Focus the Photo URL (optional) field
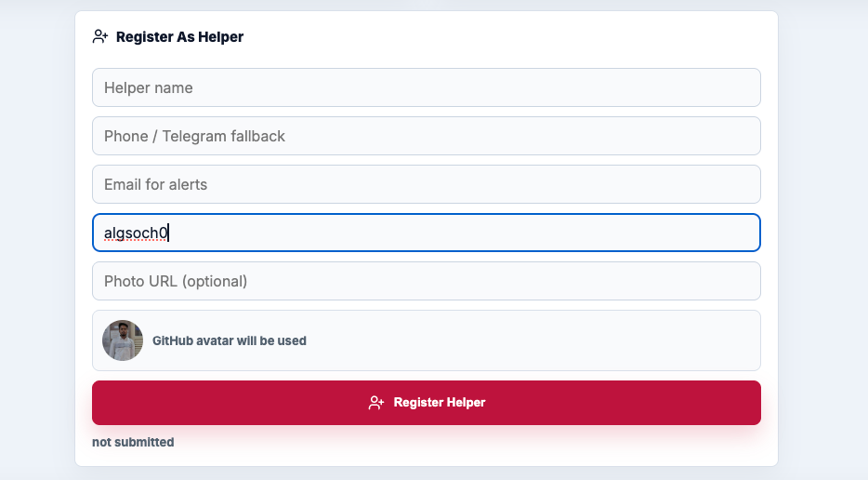The width and height of the screenshot is (868, 480). click(x=427, y=281)
